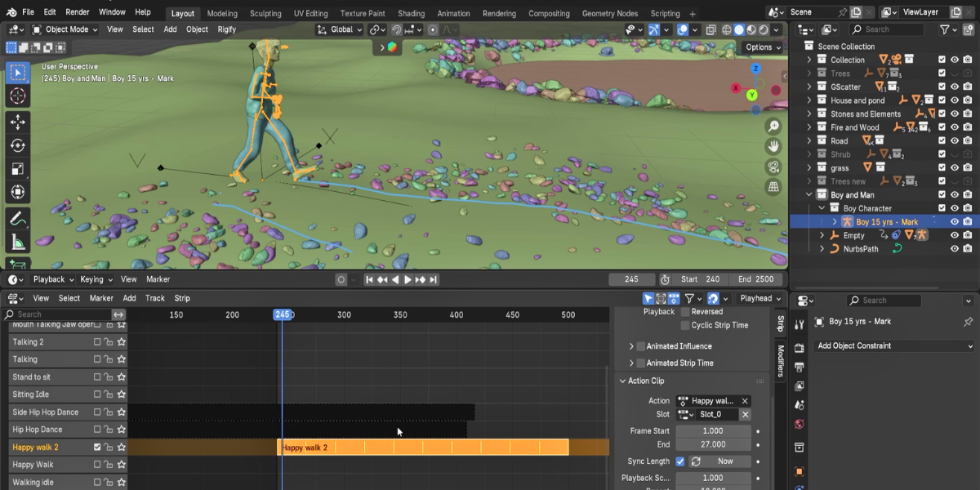
Task: Open the Render menu
Action: (x=78, y=12)
